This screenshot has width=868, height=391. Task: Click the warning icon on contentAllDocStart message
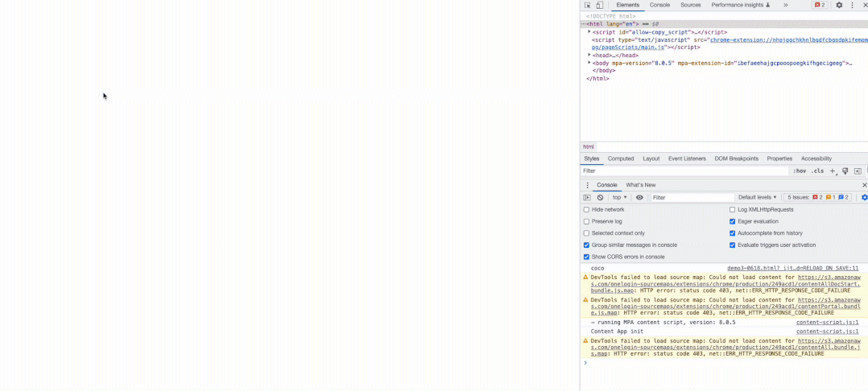(x=585, y=277)
